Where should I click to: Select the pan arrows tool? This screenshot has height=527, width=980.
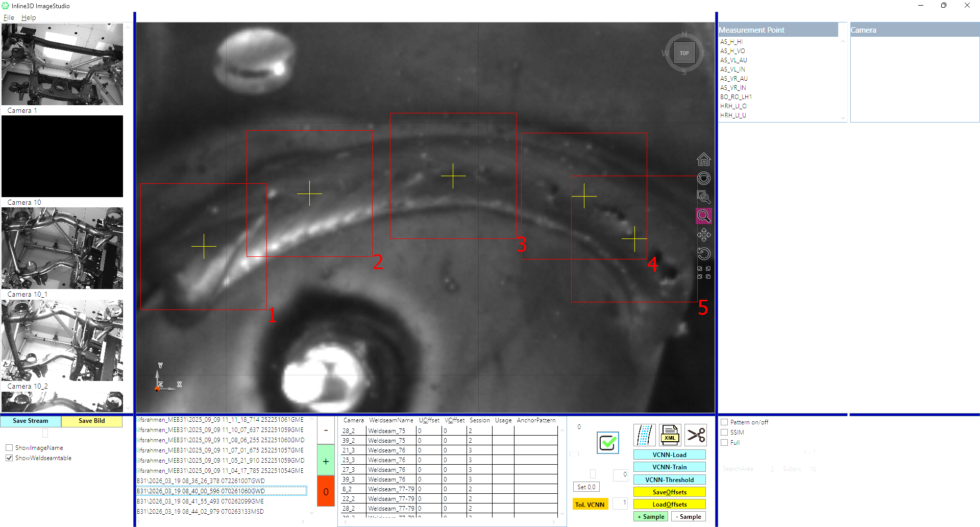tap(703, 235)
